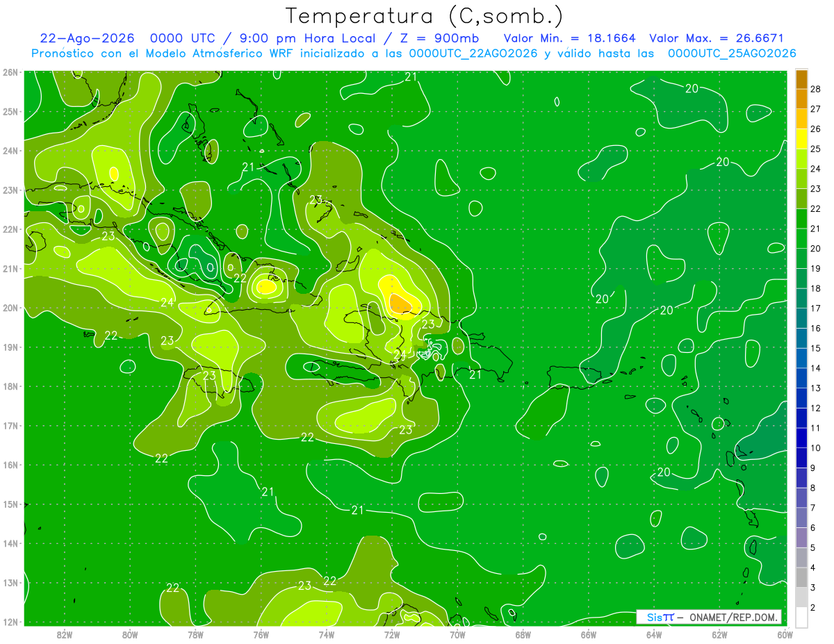The height and width of the screenshot is (644, 834).
Task: Pick the blue legend swatch between 14 and 15
Action: pos(801,358)
